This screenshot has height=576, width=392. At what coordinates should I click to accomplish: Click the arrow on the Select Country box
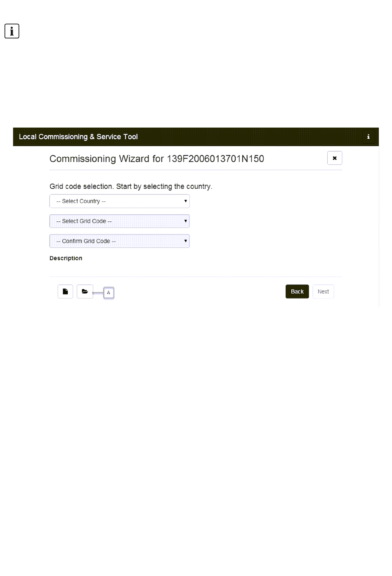pyautogui.click(x=186, y=201)
